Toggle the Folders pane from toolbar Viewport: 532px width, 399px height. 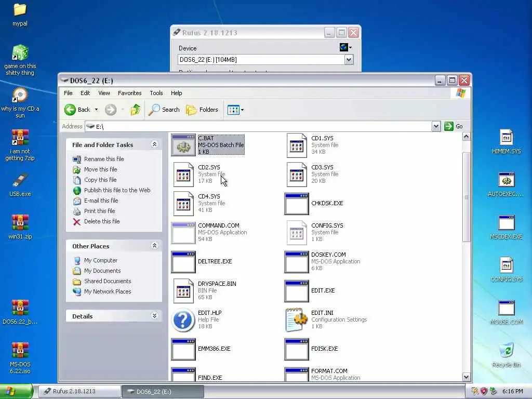click(202, 110)
